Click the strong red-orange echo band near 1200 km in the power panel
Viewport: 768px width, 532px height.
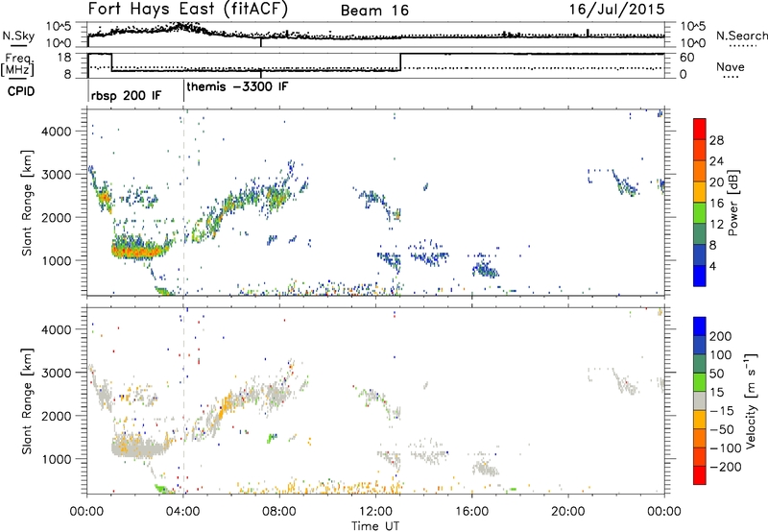tap(137, 252)
